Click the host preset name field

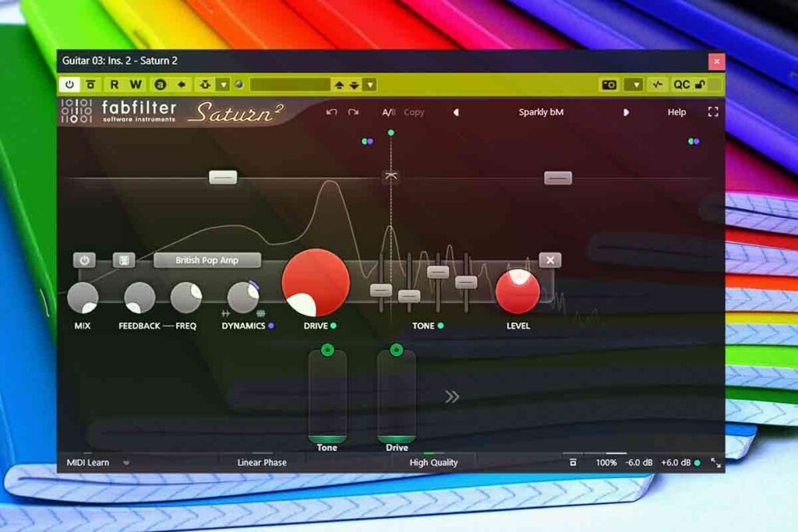(x=290, y=84)
